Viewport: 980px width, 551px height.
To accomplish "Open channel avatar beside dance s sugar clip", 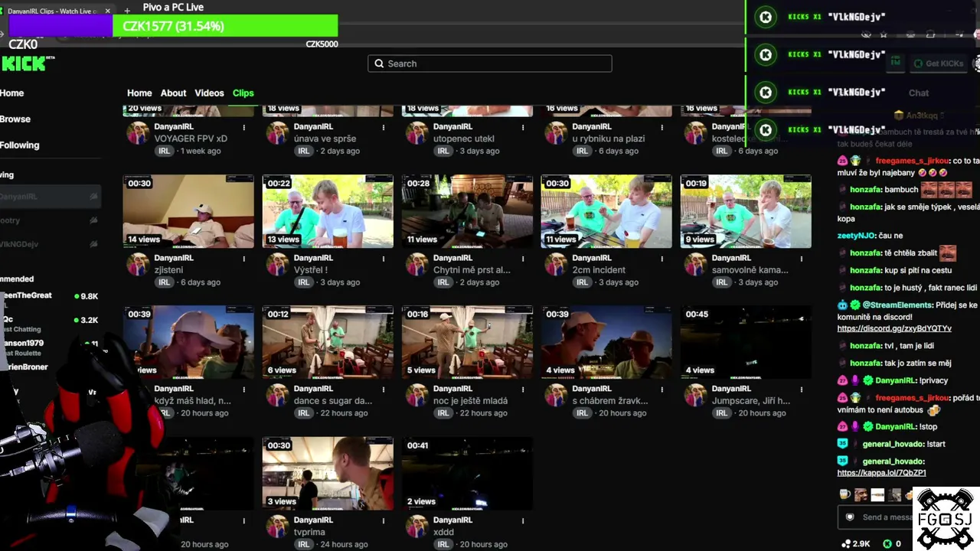I will click(x=277, y=395).
